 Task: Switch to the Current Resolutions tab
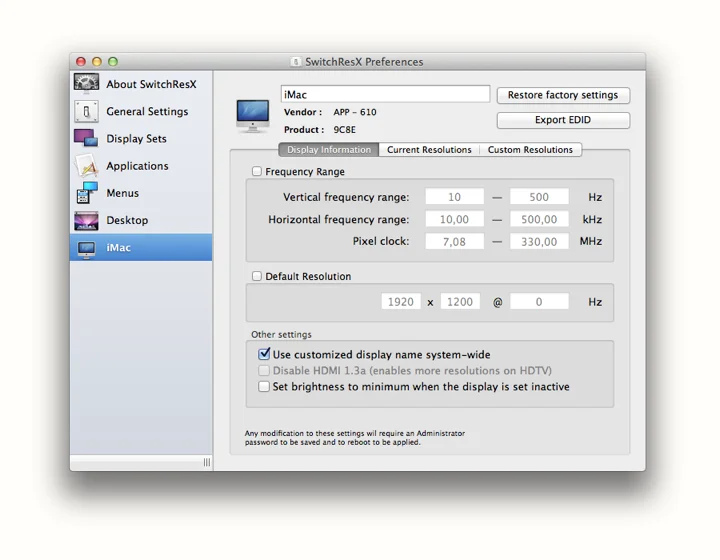[429, 150]
